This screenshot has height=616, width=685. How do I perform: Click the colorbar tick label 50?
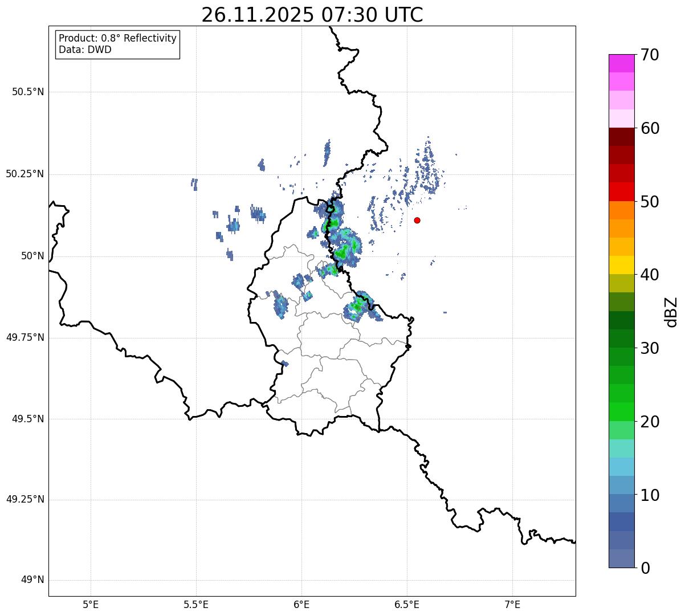(x=650, y=202)
